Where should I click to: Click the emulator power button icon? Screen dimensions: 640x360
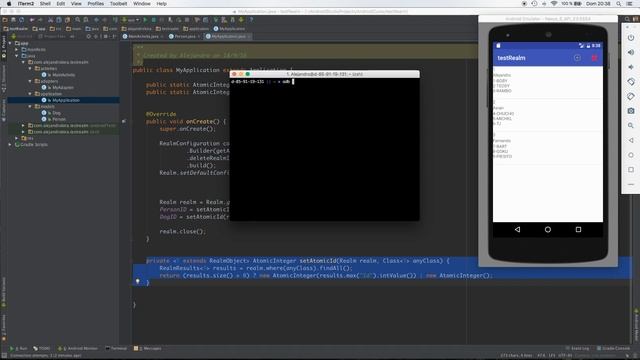631,38
